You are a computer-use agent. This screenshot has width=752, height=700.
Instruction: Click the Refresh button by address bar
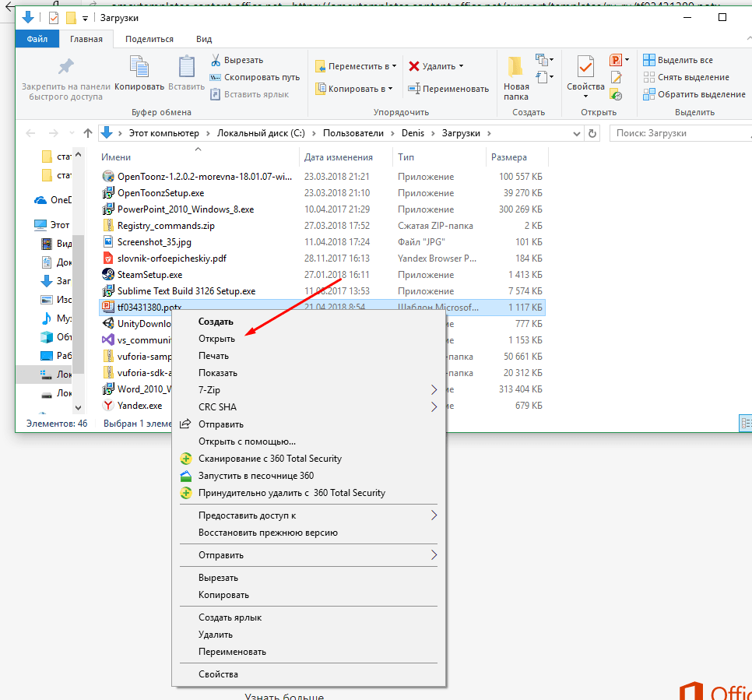pyautogui.click(x=592, y=133)
